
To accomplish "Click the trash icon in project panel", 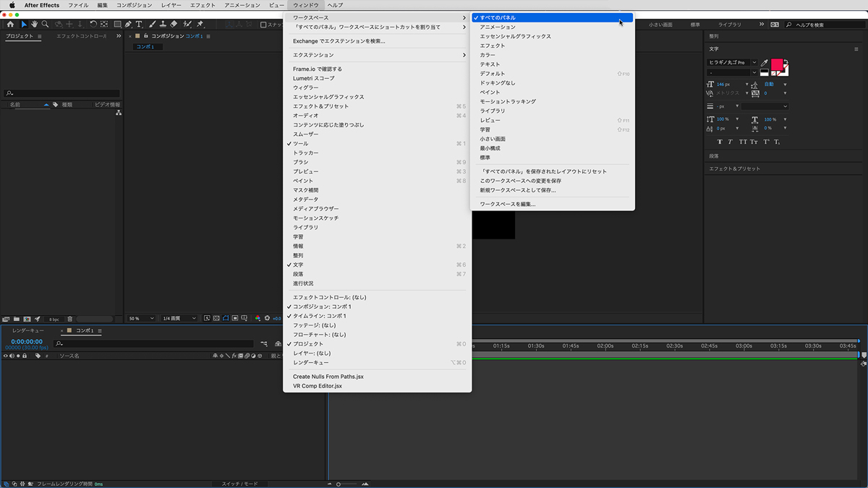I will 70,319.
